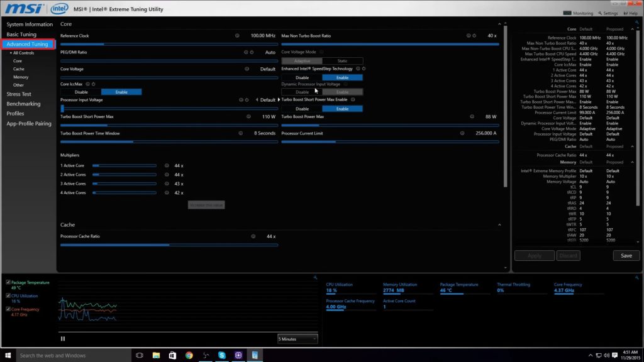Select All Controls under Advanced Tuning

pos(23,53)
